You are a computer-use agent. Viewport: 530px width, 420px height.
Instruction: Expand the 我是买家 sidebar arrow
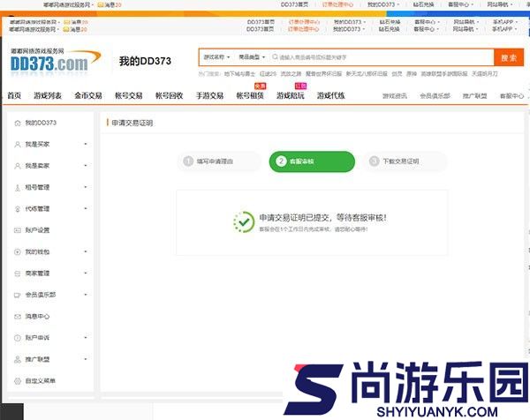(x=86, y=144)
